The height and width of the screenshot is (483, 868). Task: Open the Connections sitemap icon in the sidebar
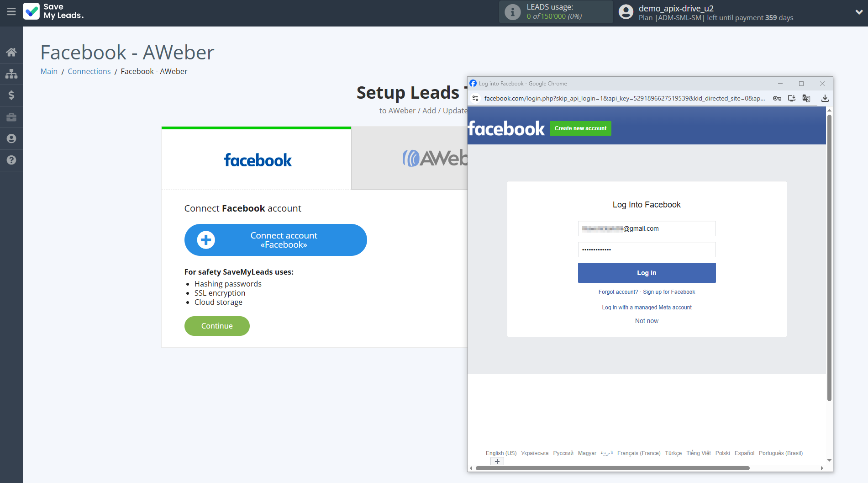(11, 74)
